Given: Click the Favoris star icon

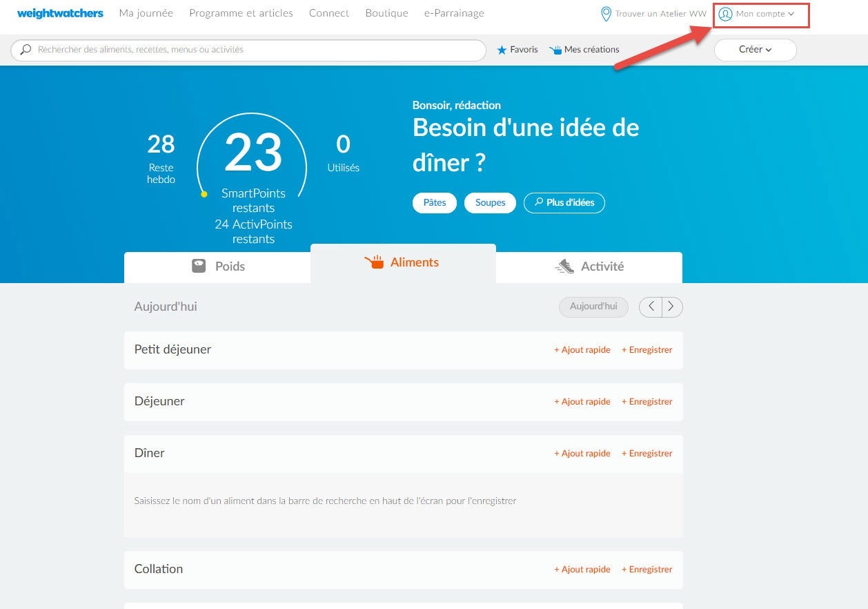Looking at the screenshot, I should (x=502, y=50).
